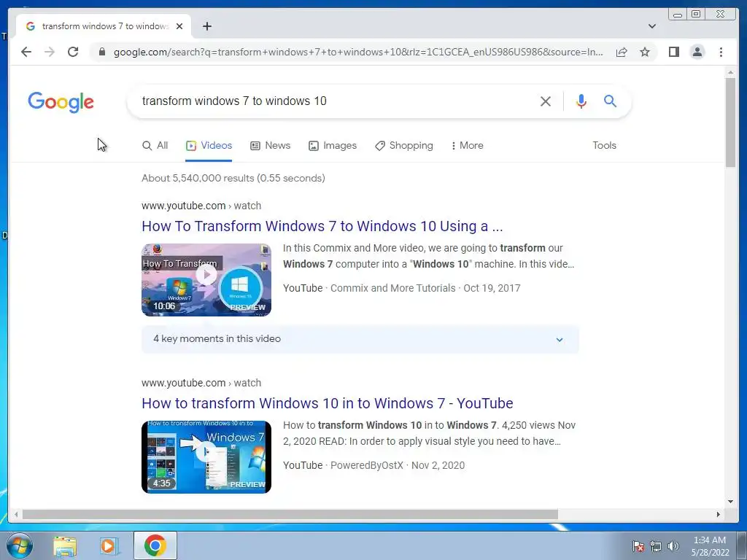Open Windows Explorer from taskbar
Image resolution: width=747 pixels, height=560 pixels.
(65, 546)
